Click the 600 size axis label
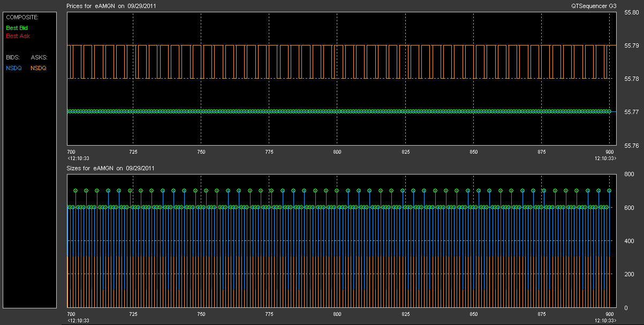This screenshot has height=325, width=644. point(629,208)
